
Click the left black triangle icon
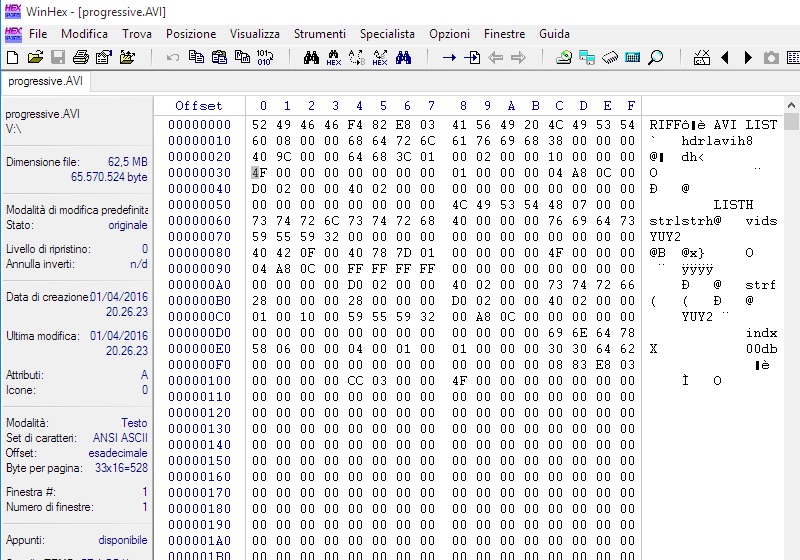[x=724, y=57]
